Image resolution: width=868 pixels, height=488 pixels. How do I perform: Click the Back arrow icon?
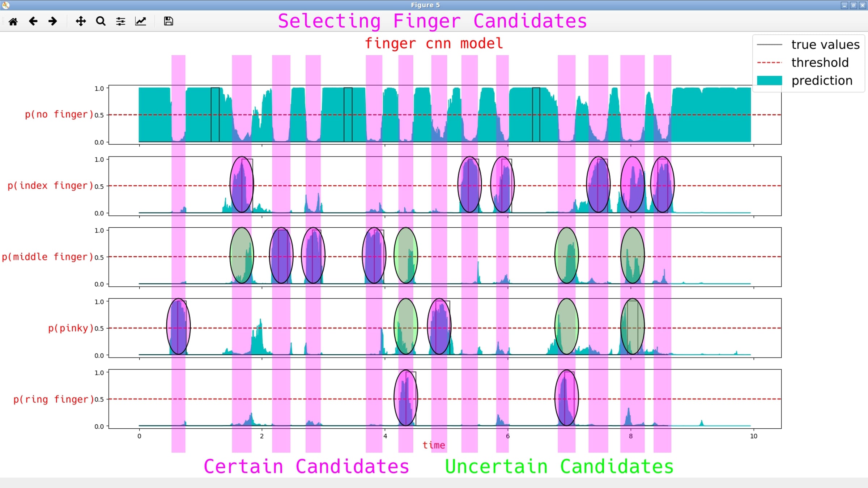(33, 21)
